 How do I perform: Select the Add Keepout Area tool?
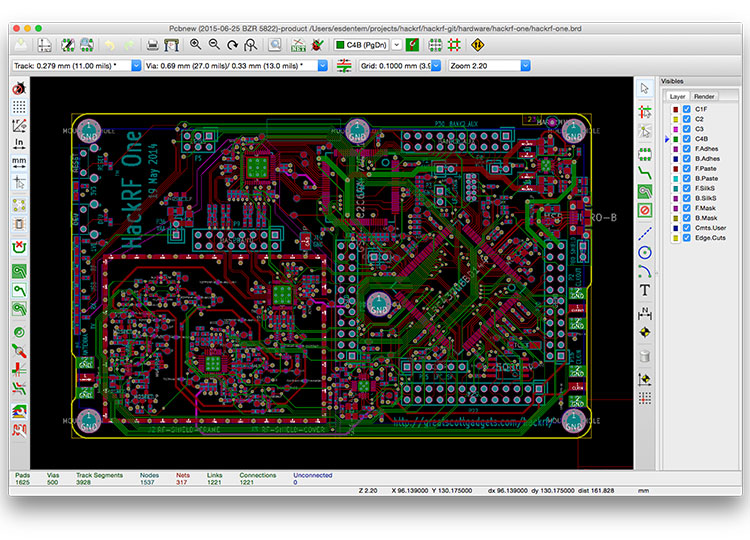pos(645,210)
